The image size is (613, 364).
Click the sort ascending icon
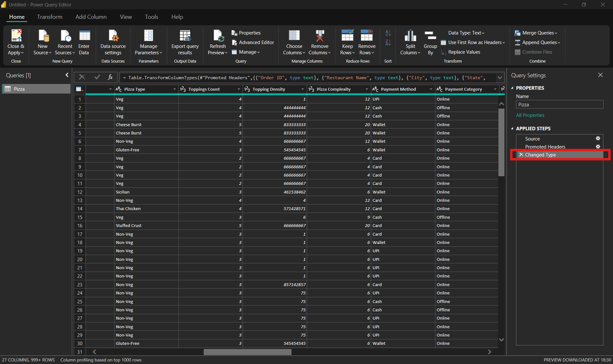click(388, 33)
